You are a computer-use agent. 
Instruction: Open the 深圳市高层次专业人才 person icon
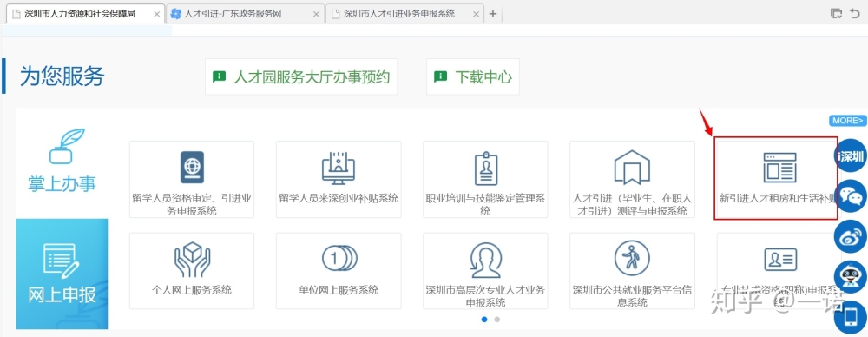point(485,260)
